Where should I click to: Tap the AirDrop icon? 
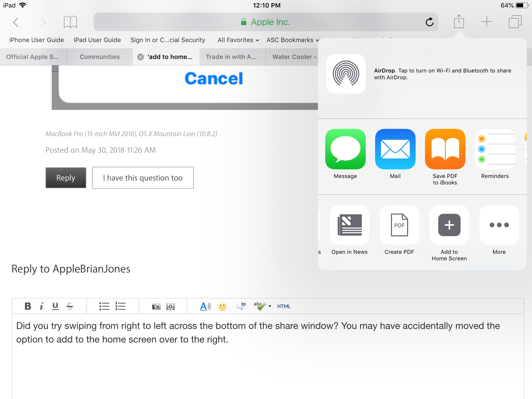(x=346, y=74)
